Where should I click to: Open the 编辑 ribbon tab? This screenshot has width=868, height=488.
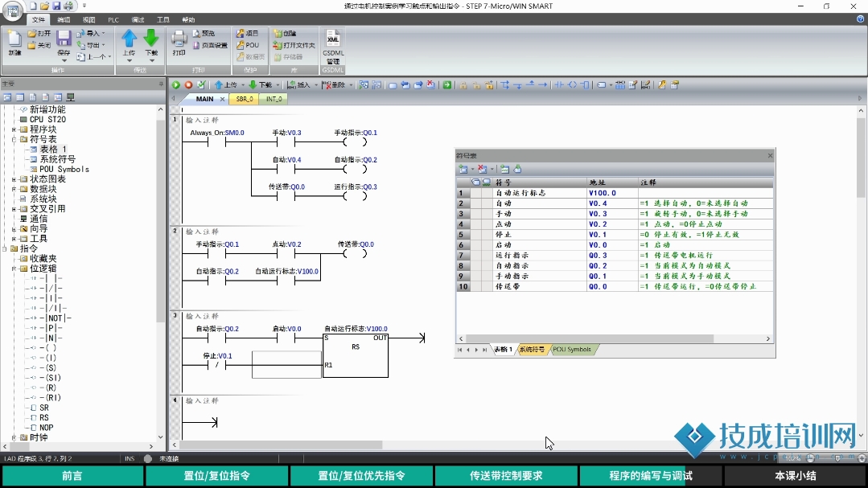click(64, 19)
